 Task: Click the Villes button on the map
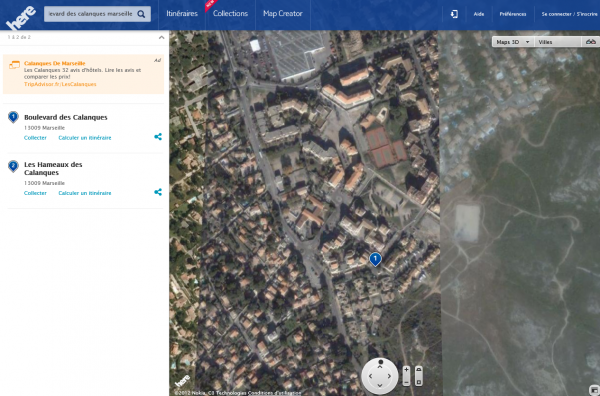[x=557, y=42]
